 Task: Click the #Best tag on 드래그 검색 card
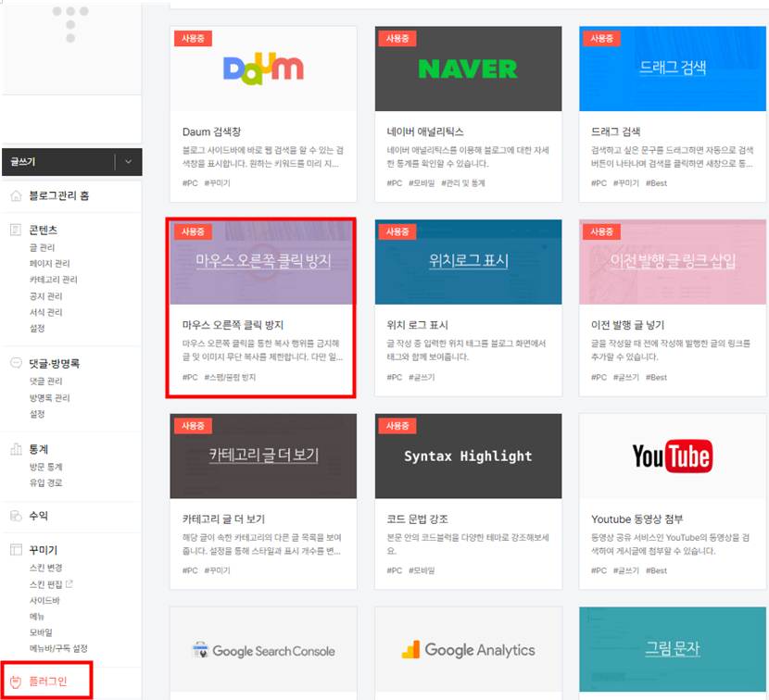pyautogui.click(x=656, y=183)
